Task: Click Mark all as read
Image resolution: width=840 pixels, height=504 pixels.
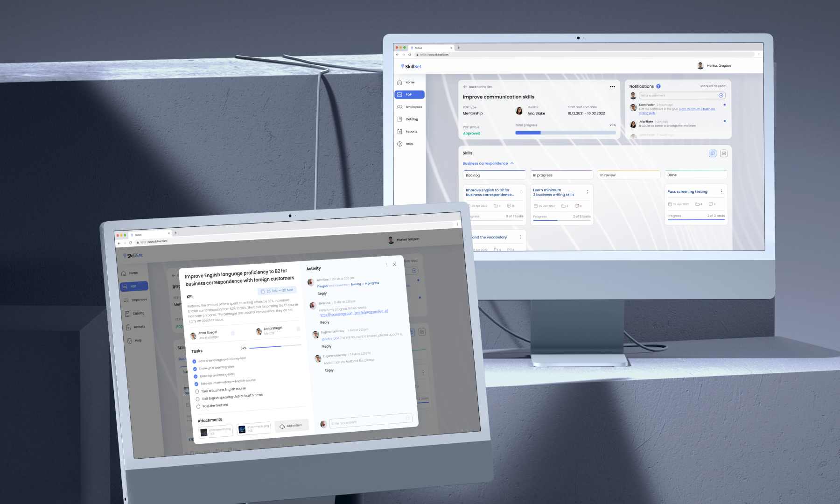Action: point(713,86)
